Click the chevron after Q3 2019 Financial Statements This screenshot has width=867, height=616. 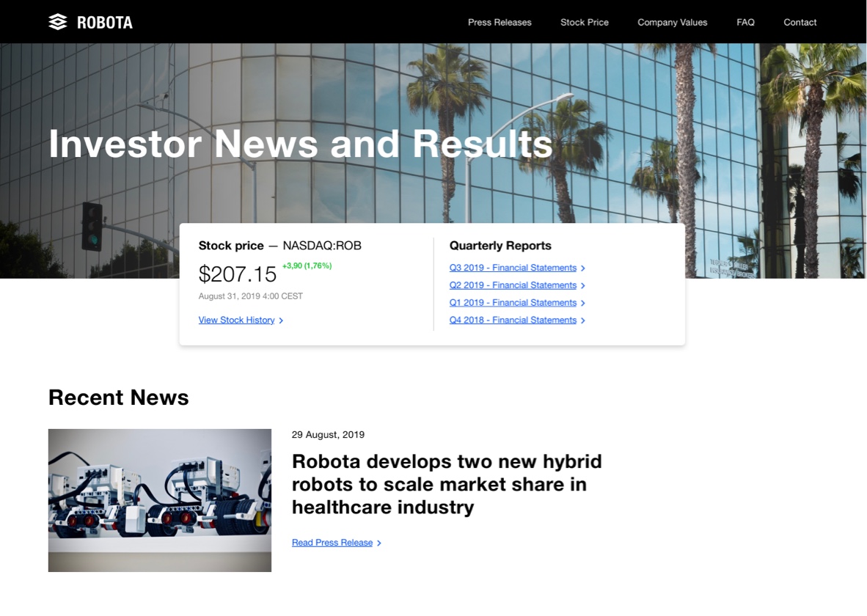pyautogui.click(x=583, y=268)
